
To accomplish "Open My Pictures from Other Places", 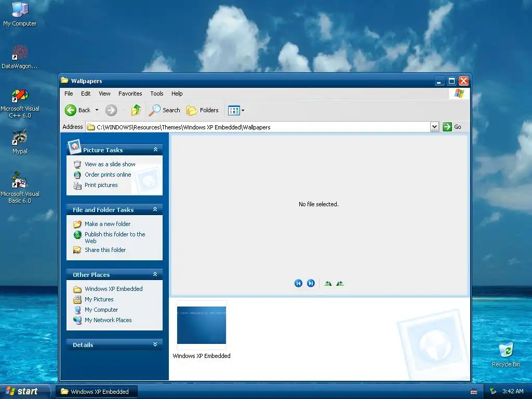I will (99, 300).
